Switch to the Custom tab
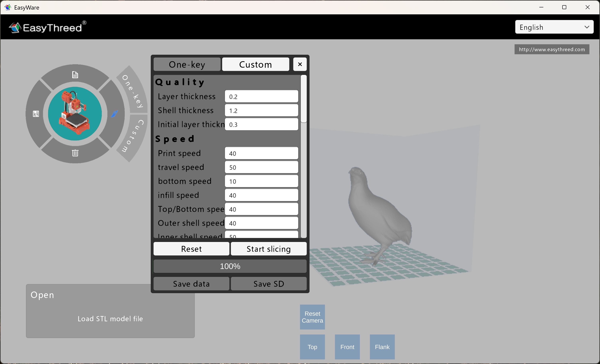This screenshot has height=364, width=600. 255,64
